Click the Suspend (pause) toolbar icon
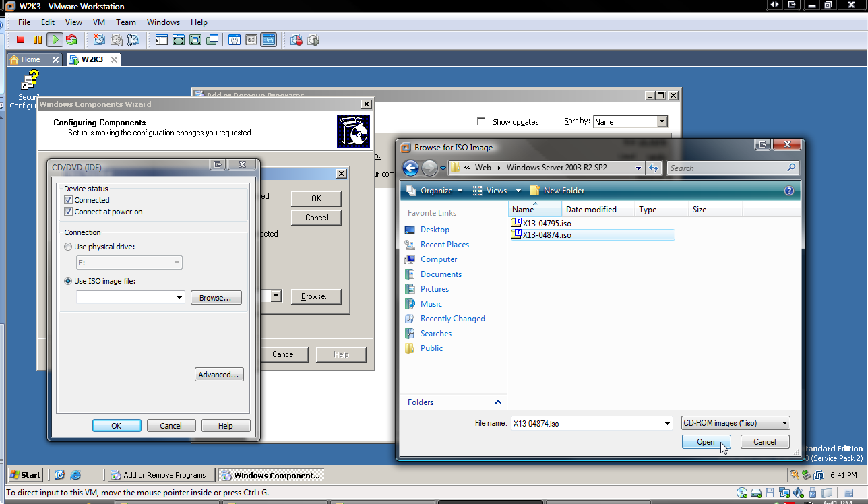 (38, 40)
